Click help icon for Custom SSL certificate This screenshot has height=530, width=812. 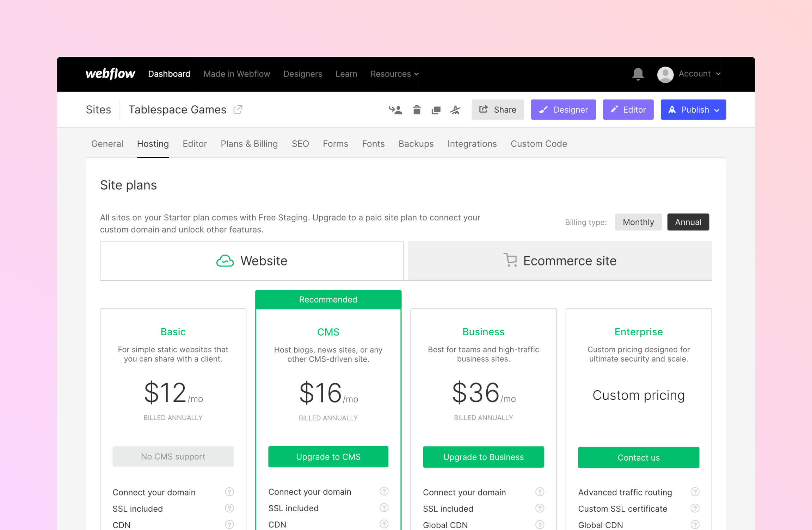(x=695, y=508)
